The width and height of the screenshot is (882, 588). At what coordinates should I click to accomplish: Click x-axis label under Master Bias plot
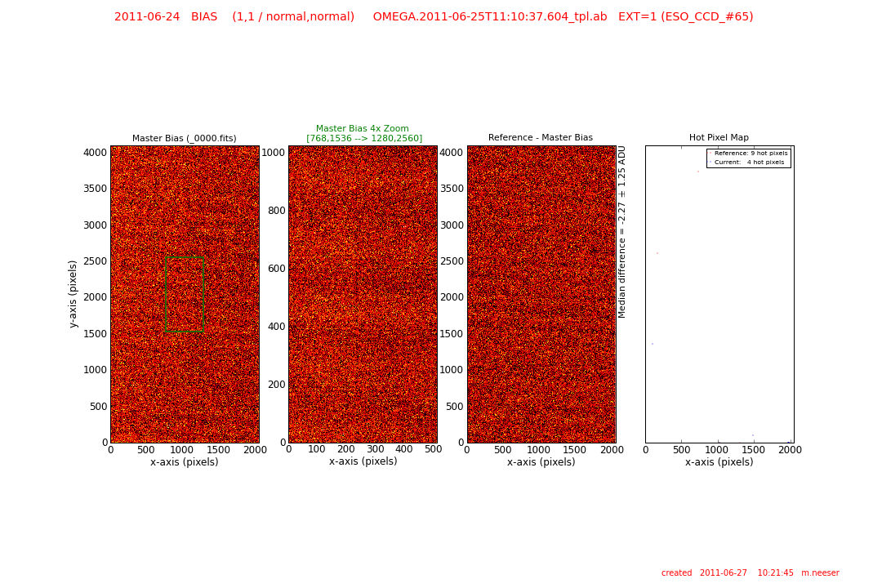(x=185, y=462)
